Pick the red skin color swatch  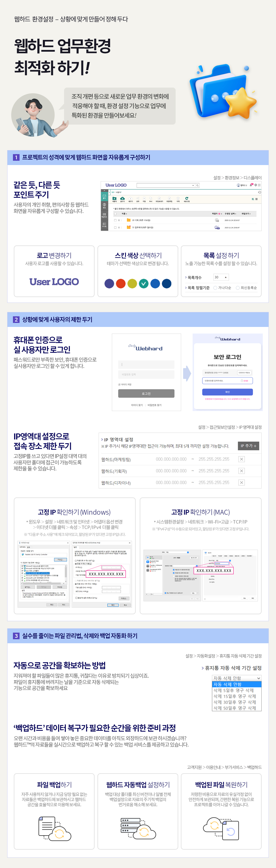(120, 283)
